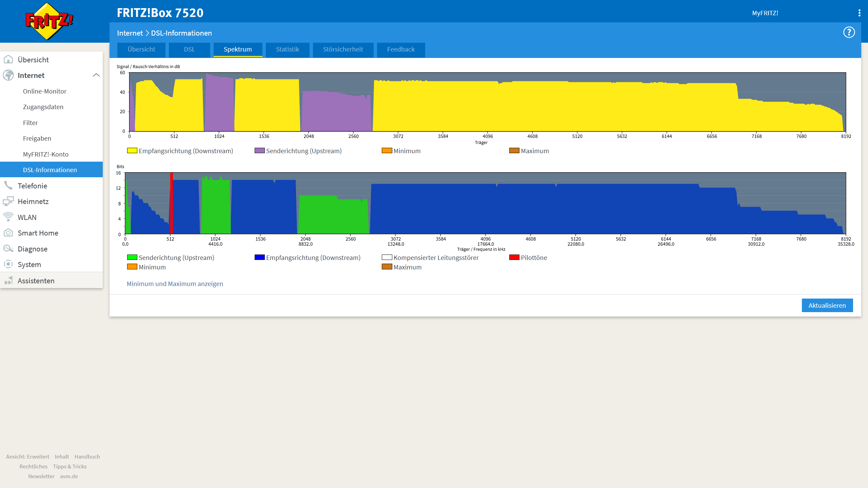Click the WLAN wifi icon
The height and width of the screenshot is (488, 868).
pyautogui.click(x=8, y=217)
